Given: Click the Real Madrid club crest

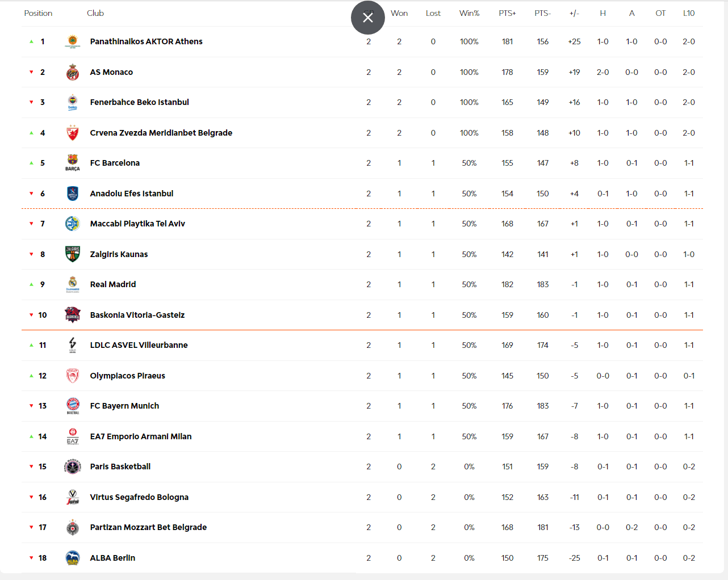Looking at the screenshot, I should (72, 284).
